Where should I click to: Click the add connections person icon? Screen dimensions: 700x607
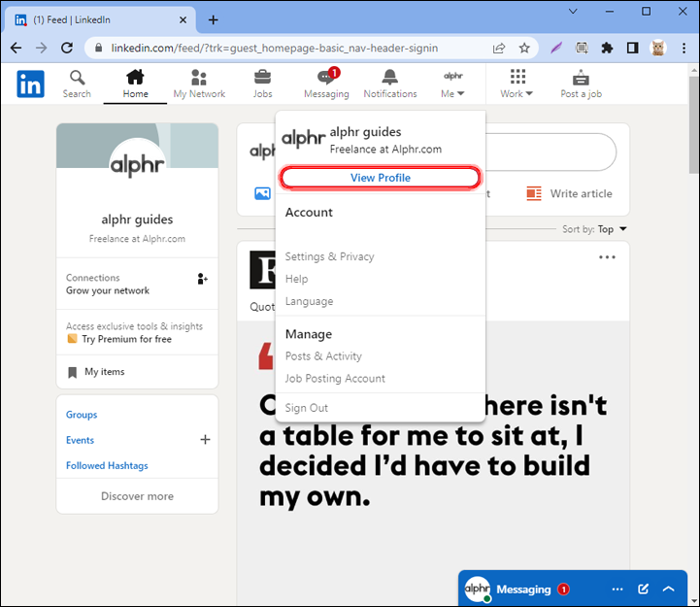[202, 279]
